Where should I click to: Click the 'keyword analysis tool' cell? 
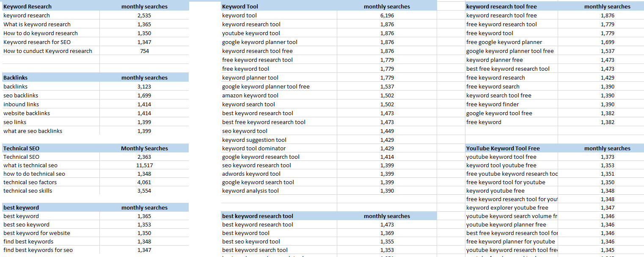click(x=250, y=191)
